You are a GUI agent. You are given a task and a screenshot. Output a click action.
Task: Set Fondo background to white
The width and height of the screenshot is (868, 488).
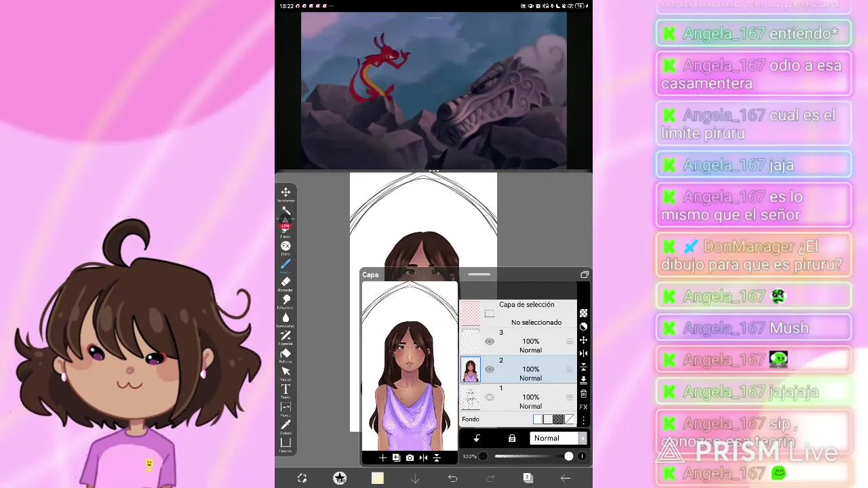(x=538, y=420)
